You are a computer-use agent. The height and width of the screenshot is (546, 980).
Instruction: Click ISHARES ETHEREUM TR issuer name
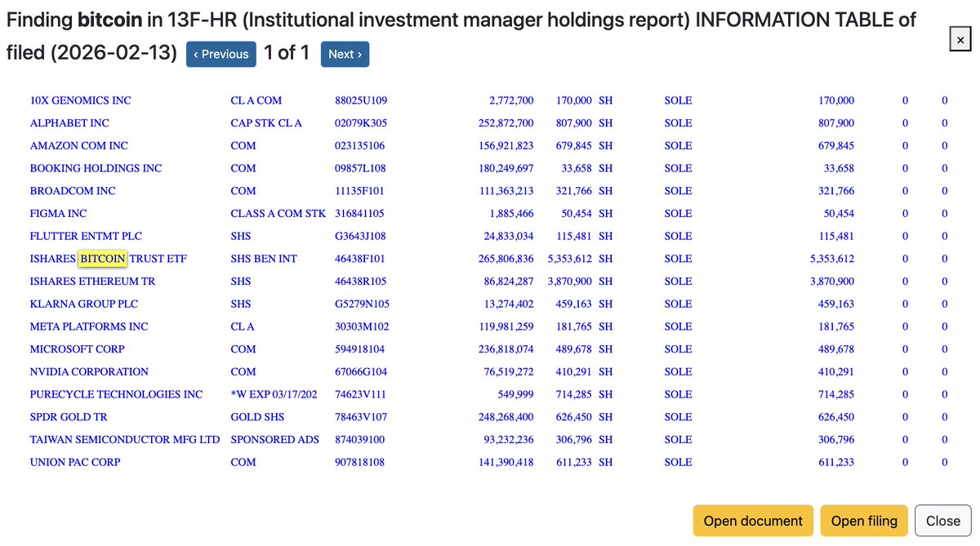92,282
